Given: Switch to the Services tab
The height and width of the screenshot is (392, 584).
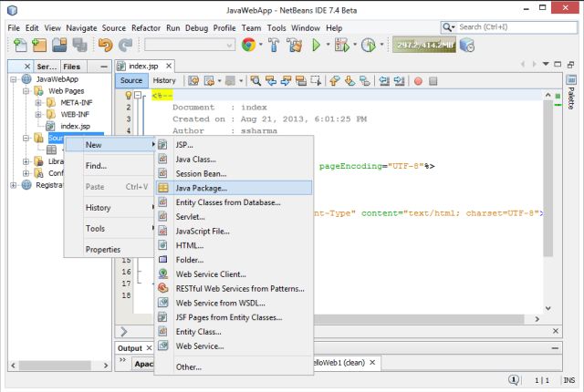Looking at the screenshot, I should 47,67.
